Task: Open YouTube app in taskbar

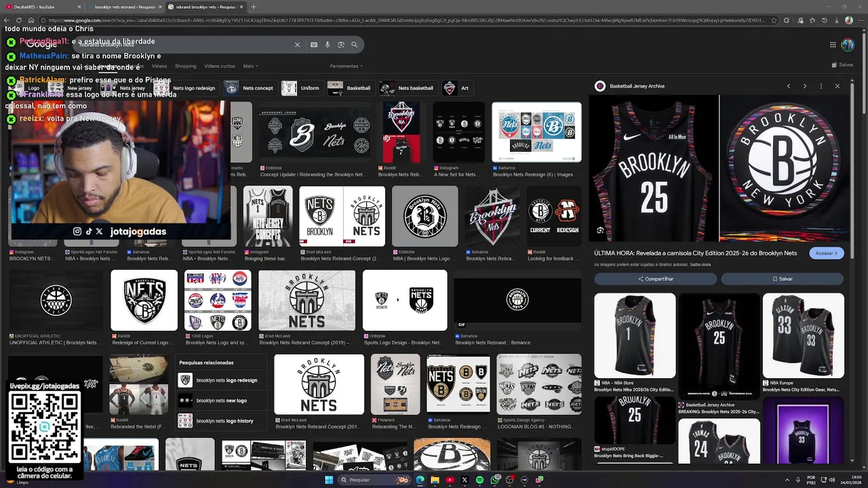Action: (450, 480)
